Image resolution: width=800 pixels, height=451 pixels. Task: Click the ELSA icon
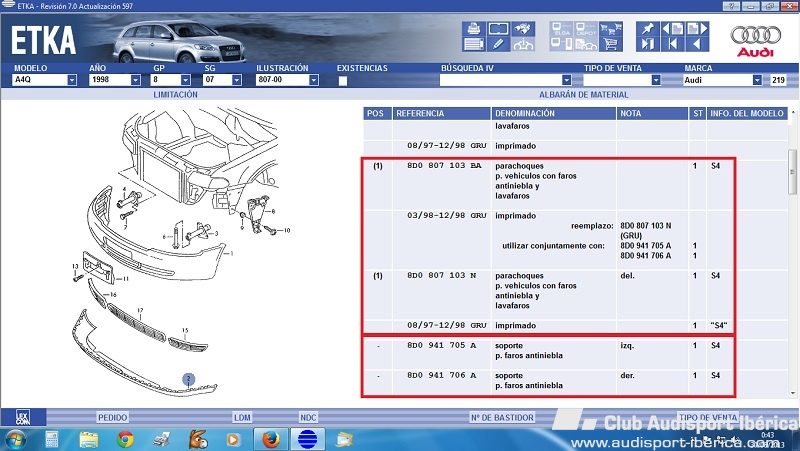[562, 29]
